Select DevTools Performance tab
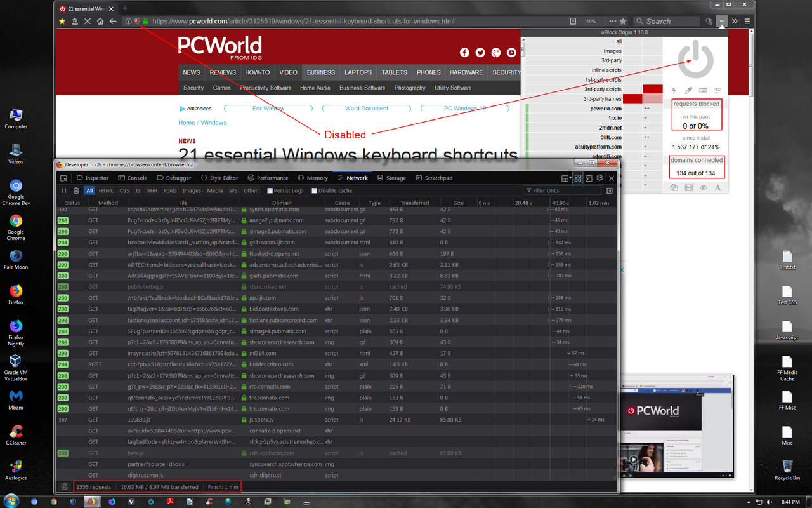Screen dimensions: 812x508 click(268, 178)
